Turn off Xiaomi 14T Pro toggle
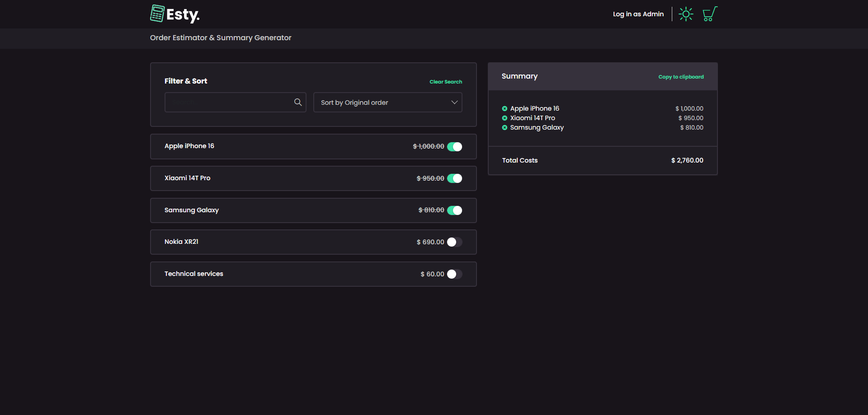The image size is (868, 415). [454, 178]
